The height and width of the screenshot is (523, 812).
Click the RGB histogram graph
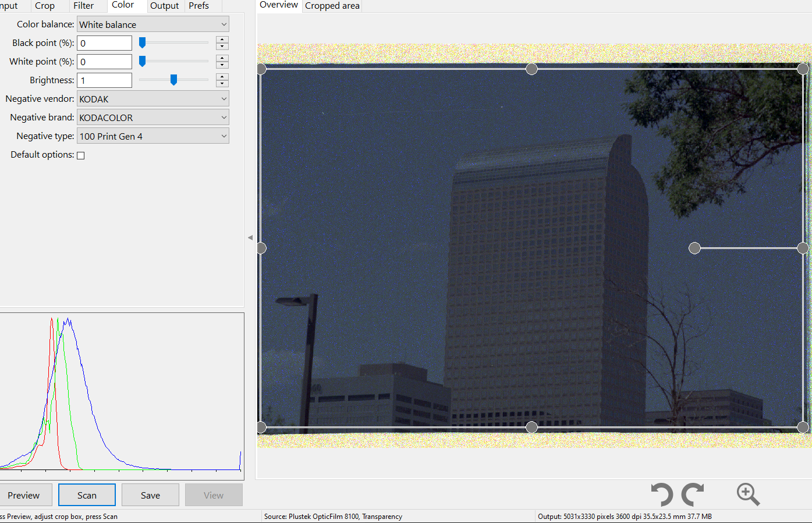click(122, 396)
